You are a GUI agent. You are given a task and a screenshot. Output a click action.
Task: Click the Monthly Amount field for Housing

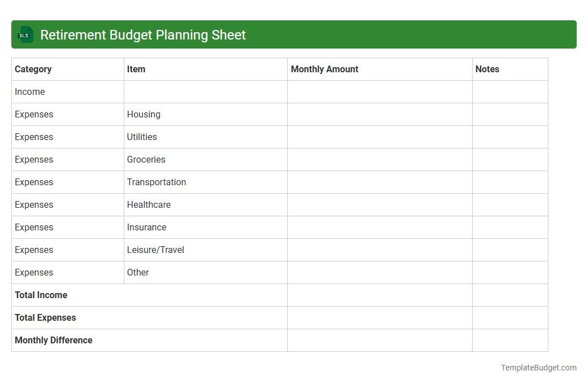[x=379, y=114]
